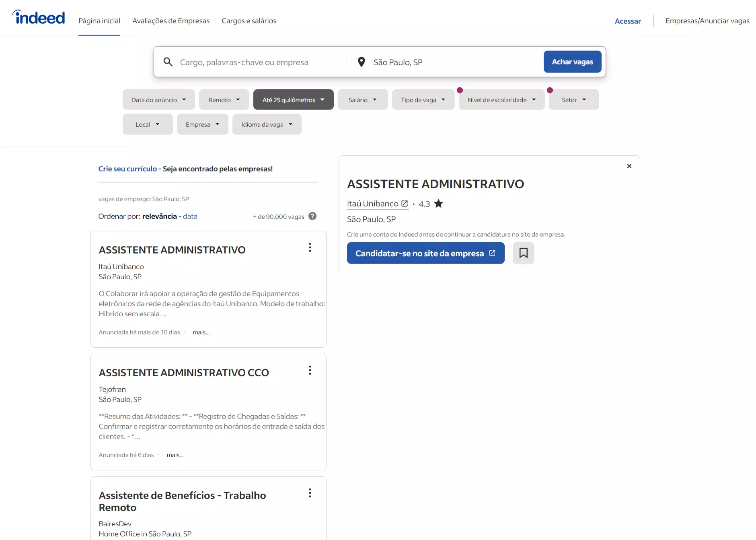This screenshot has width=756, height=540.
Task: Focus the São Paulo, SP location field
Action: click(454, 62)
